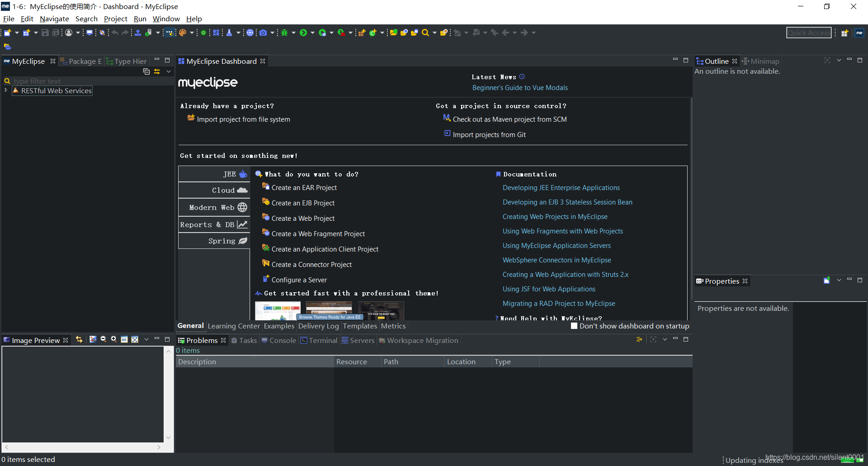Click the Latest News refresh clock icon

(522, 77)
